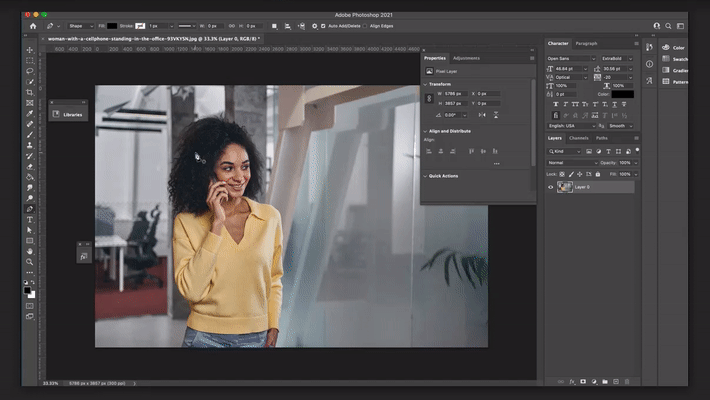
Task: Select the Zoom tool
Action: (x=30, y=262)
